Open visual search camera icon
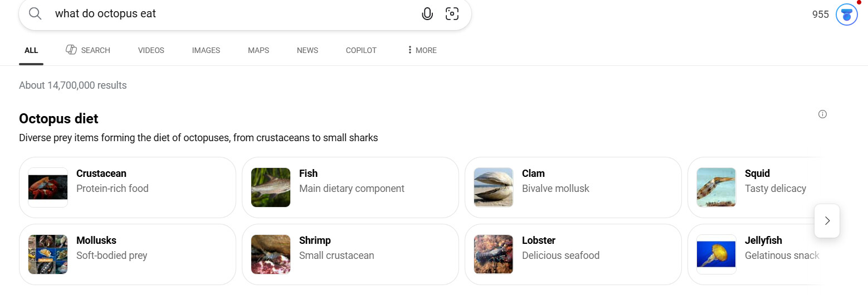Viewport: 868px width, 308px height. (452, 14)
